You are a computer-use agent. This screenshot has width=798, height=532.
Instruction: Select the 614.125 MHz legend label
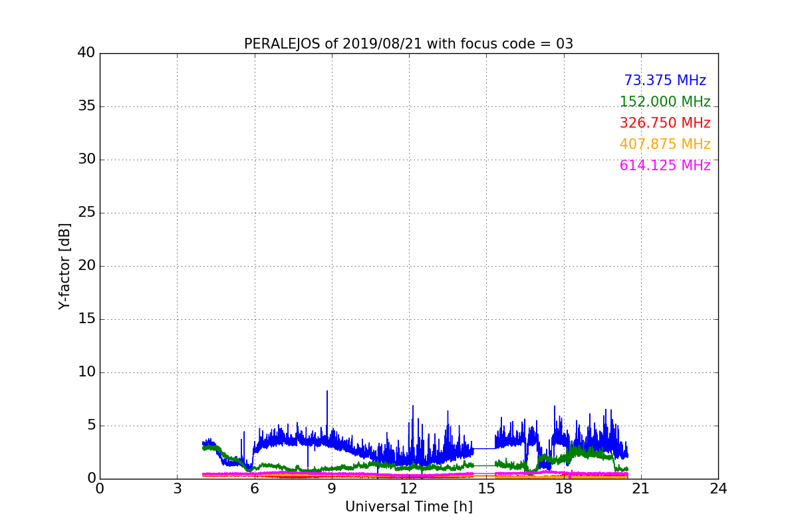pyautogui.click(x=665, y=166)
